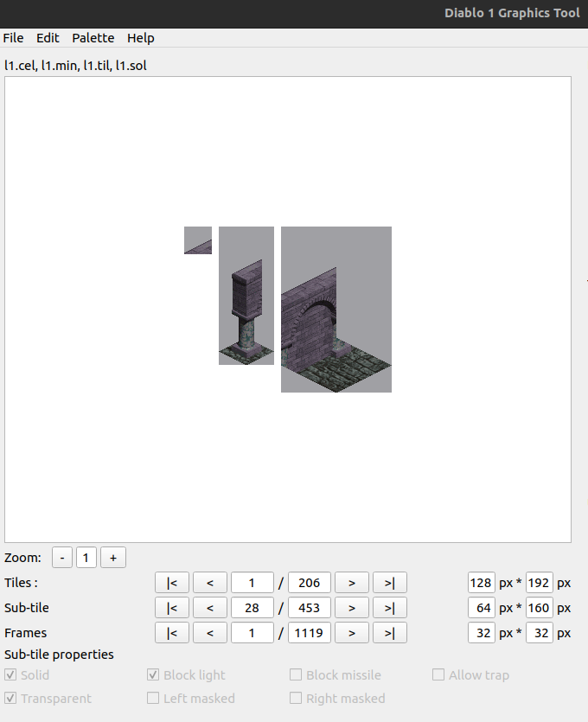Toggle the Block light checkbox
The image size is (588, 722).
point(153,675)
